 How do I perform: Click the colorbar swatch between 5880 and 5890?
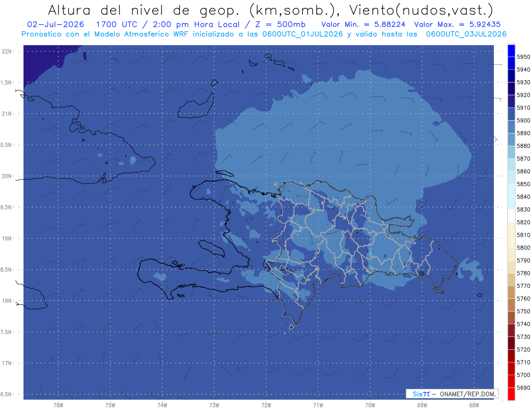click(x=511, y=139)
